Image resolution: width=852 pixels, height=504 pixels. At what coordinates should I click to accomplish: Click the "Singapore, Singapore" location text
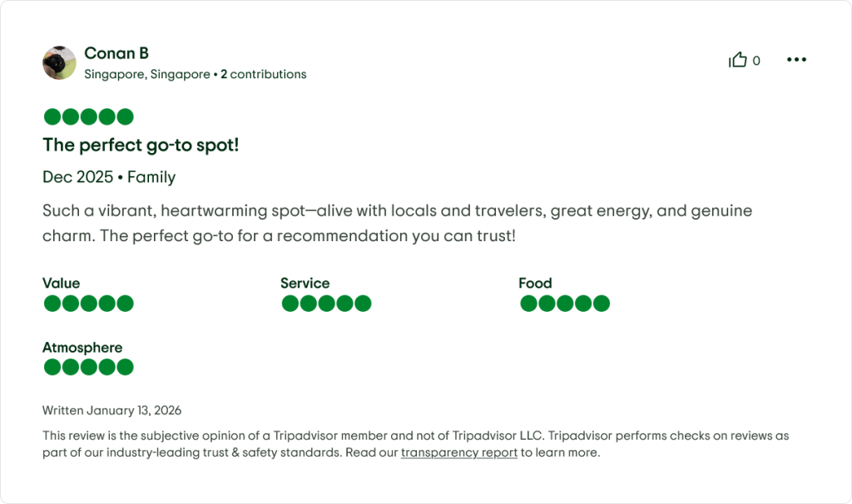(x=147, y=75)
